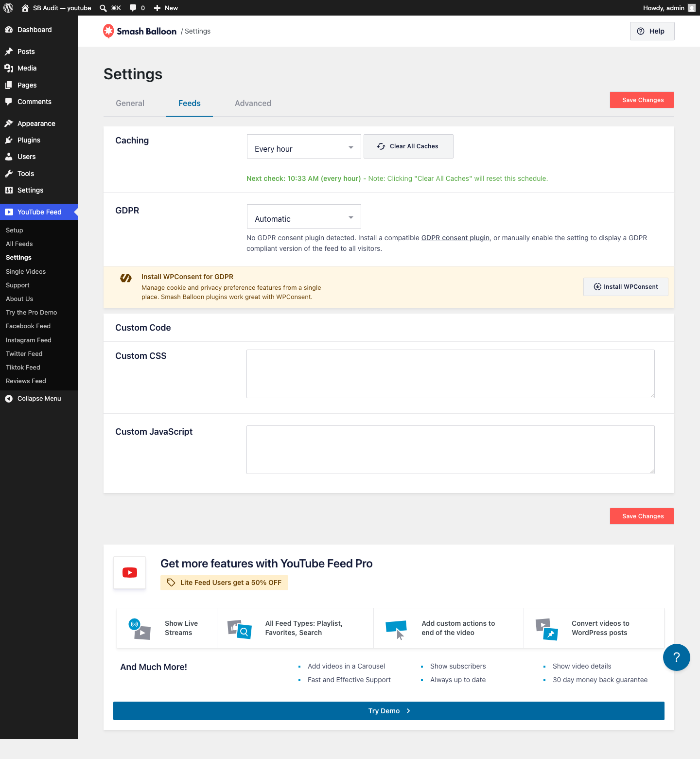Image resolution: width=700 pixels, height=759 pixels.
Task: Open Reviews Feed submenu item
Action: (x=26, y=381)
